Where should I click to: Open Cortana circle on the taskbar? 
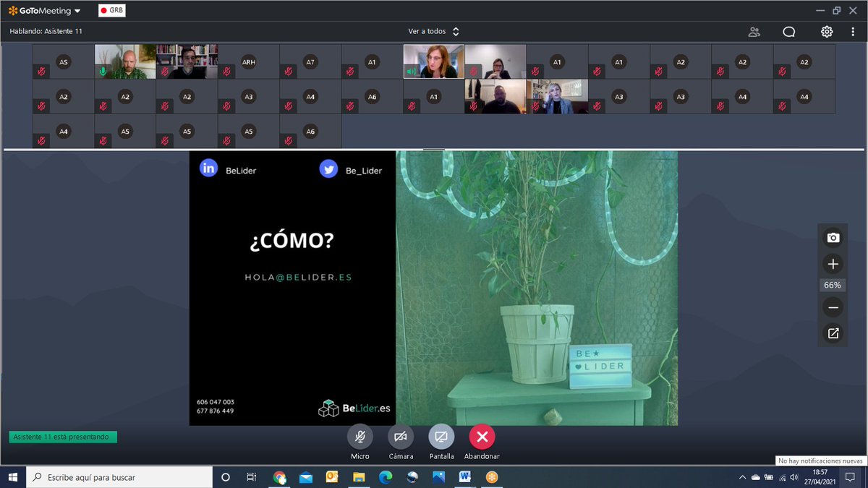226,477
